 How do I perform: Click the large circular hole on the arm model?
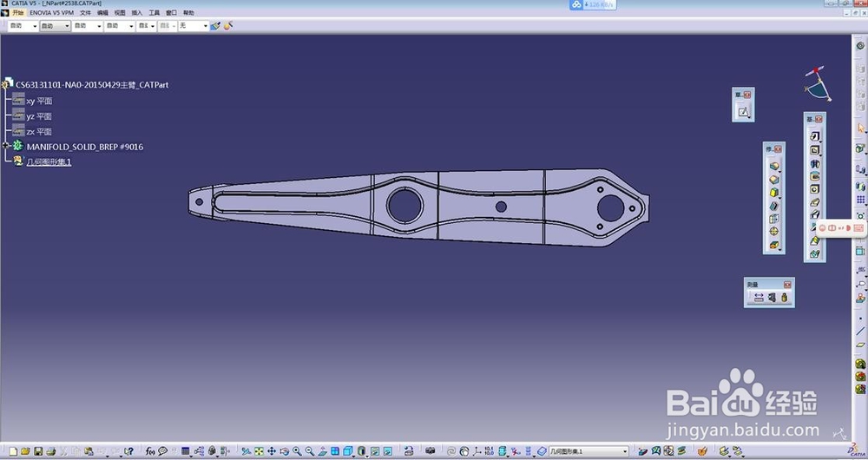click(x=404, y=206)
